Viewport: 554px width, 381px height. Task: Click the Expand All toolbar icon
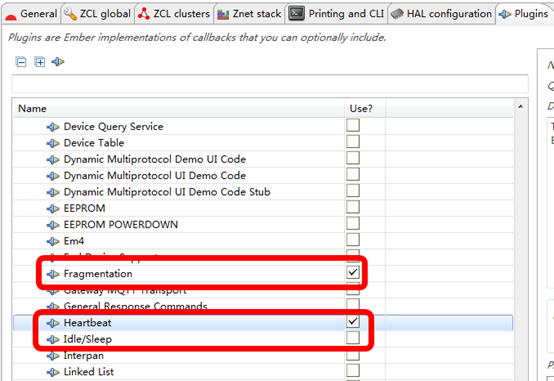[x=40, y=62]
